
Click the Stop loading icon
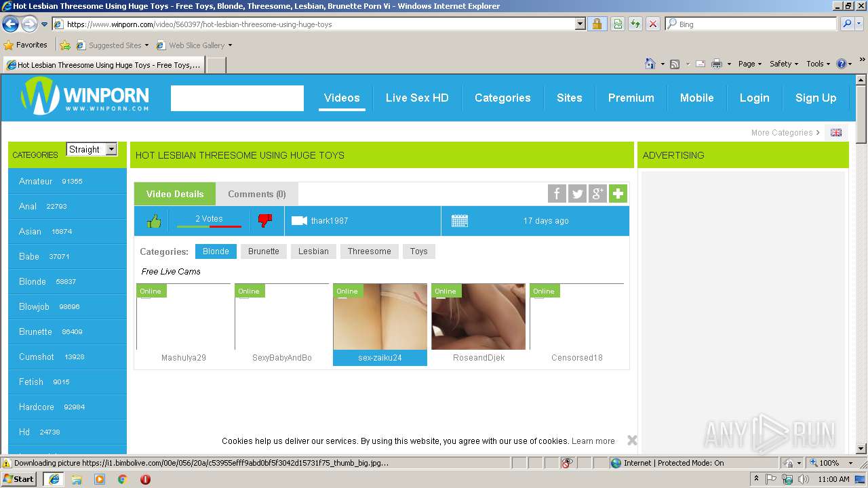point(653,24)
